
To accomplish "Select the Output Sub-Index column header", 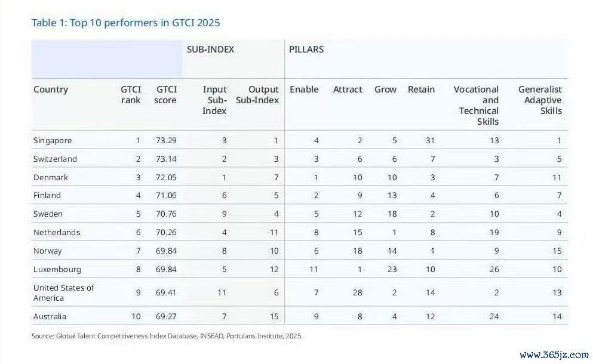I will 257,95.
